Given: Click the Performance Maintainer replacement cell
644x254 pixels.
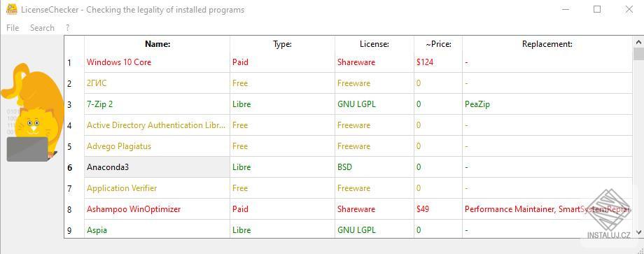Looking at the screenshot, I should coord(547,209).
